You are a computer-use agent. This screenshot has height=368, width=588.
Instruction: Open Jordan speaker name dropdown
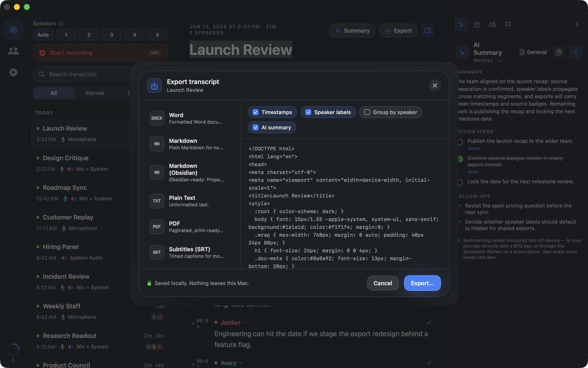(233, 322)
